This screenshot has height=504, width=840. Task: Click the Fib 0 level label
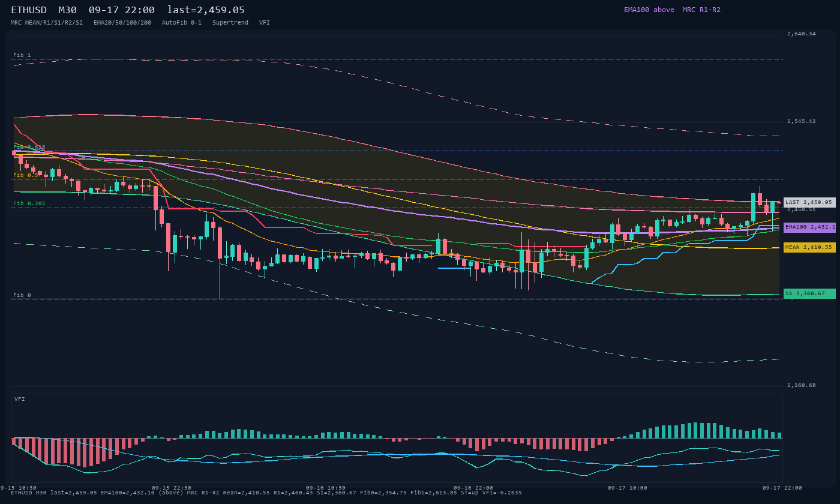22,295
